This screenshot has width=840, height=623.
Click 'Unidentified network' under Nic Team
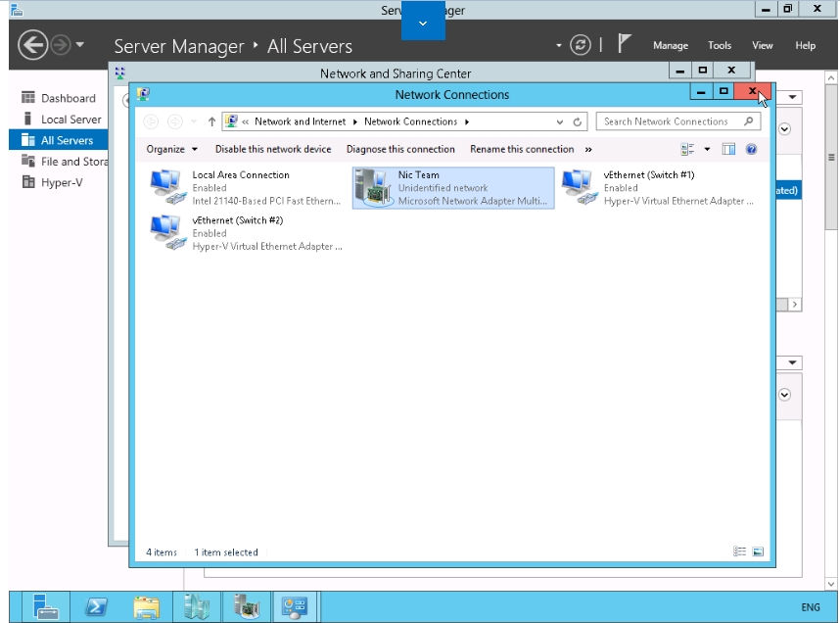443,188
